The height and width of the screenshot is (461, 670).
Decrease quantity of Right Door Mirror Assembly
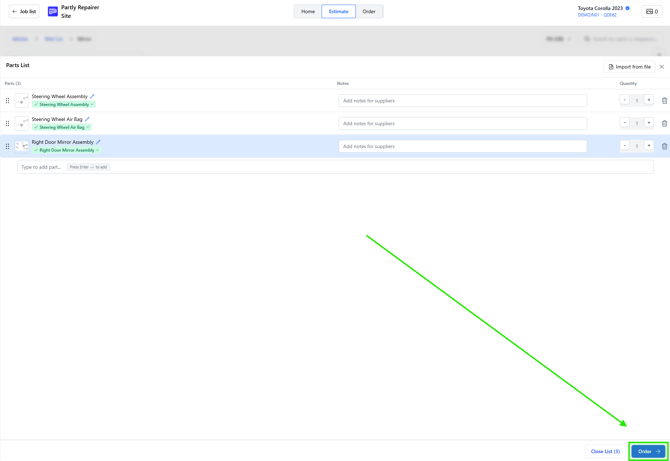click(625, 146)
